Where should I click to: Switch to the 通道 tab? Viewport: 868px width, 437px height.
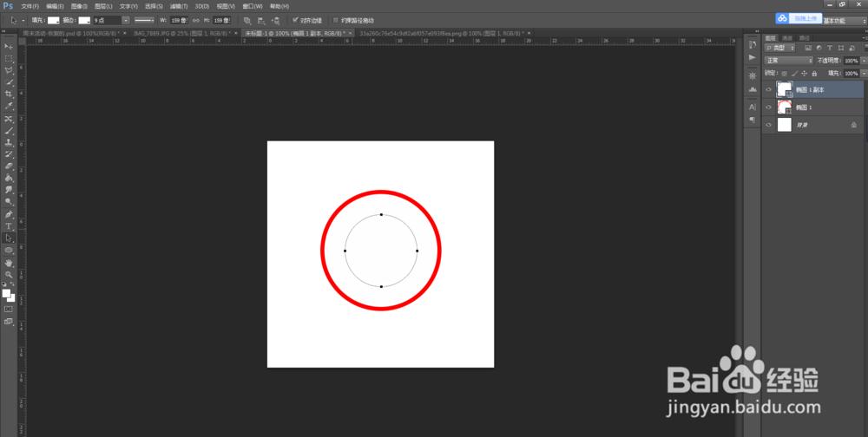click(787, 37)
